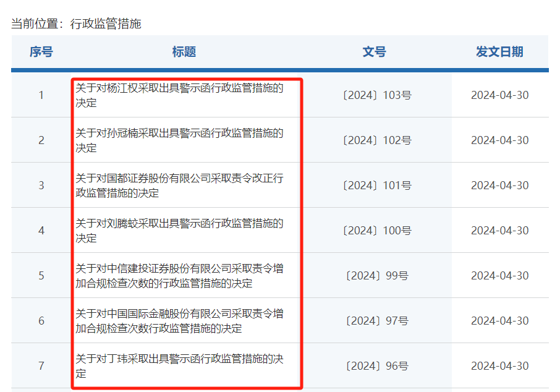Screen dimensions: 560x392
Task: Select document number 〔2024〕97号
Action: tap(377, 320)
